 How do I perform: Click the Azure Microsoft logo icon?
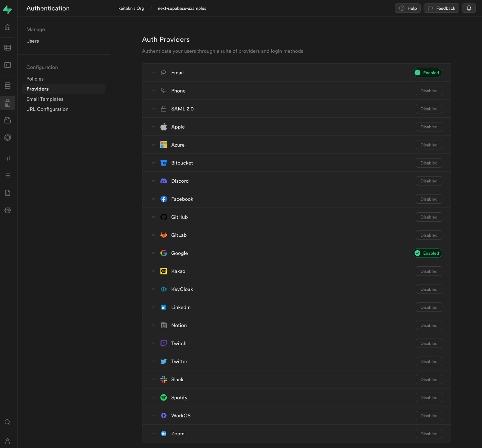164,145
